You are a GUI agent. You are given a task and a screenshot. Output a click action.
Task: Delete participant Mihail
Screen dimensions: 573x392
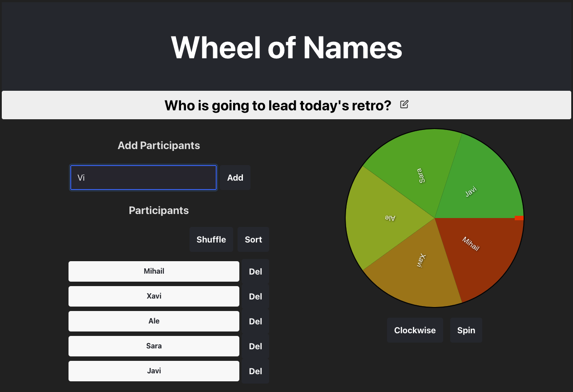255,271
